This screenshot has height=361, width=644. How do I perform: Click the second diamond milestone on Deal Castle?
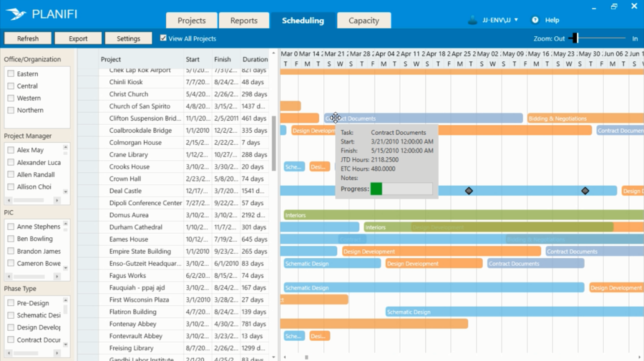pyautogui.click(x=585, y=191)
